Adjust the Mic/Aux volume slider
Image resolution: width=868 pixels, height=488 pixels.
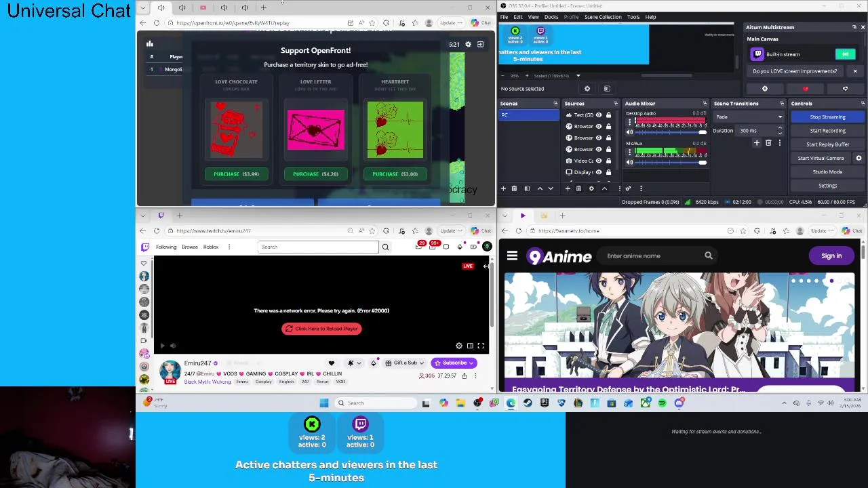671,162
